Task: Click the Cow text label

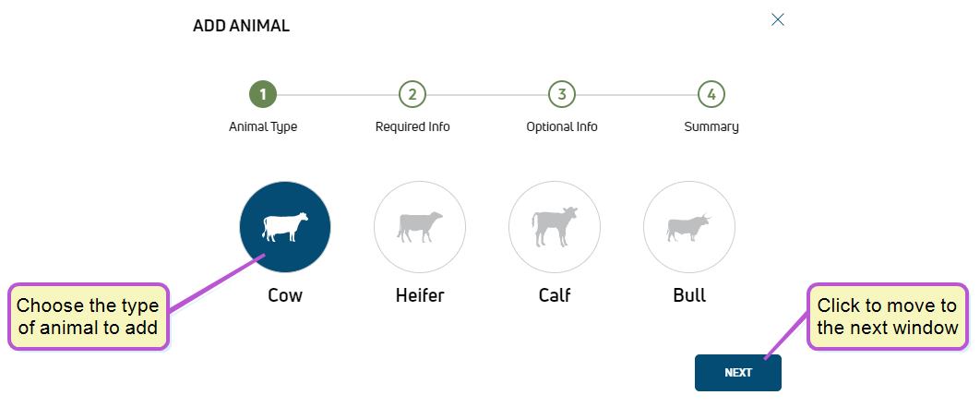Action: pyautogui.click(x=285, y=295)
